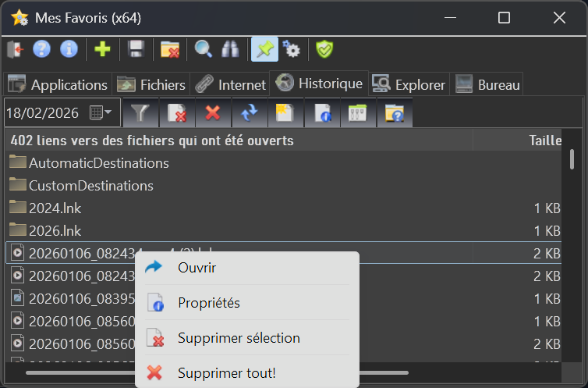Click the gears settings icon

292,50
